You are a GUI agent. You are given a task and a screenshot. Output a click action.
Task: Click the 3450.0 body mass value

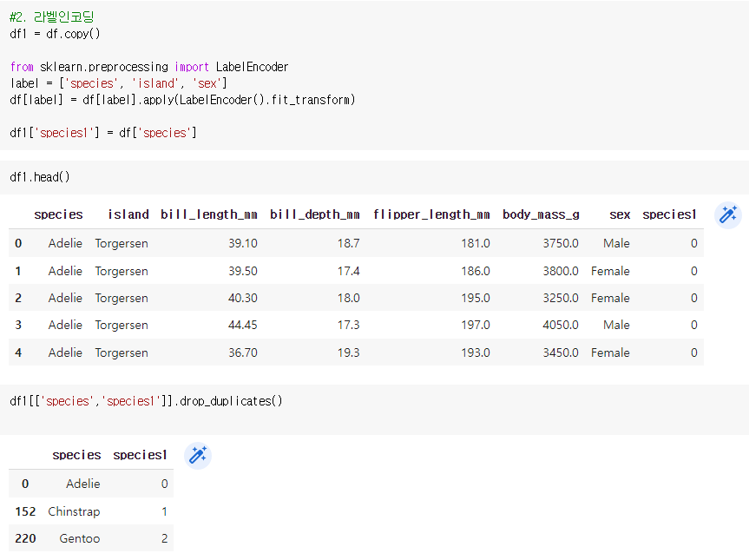(561, 352)
